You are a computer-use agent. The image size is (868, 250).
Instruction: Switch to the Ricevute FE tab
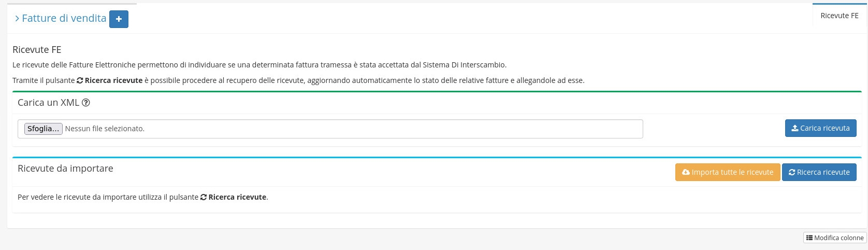[x=839, y=16]
